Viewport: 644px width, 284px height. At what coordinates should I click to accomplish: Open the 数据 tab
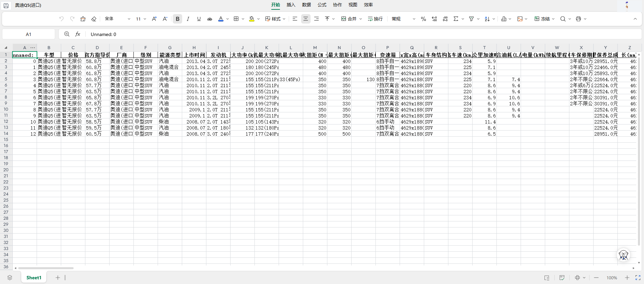coord(307,5)
